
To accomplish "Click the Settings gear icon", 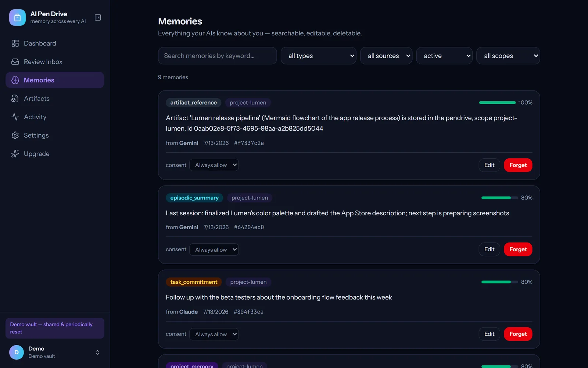I will pos(15,135).
